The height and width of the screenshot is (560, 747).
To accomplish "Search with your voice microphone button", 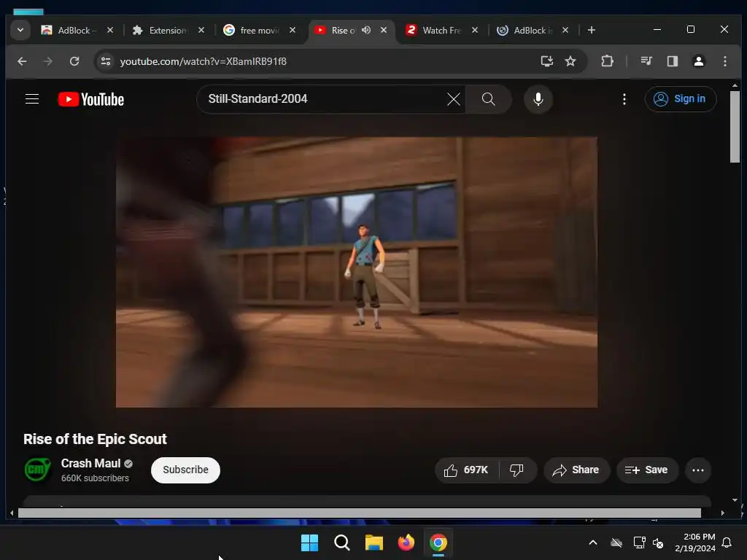I will point(538,99).
